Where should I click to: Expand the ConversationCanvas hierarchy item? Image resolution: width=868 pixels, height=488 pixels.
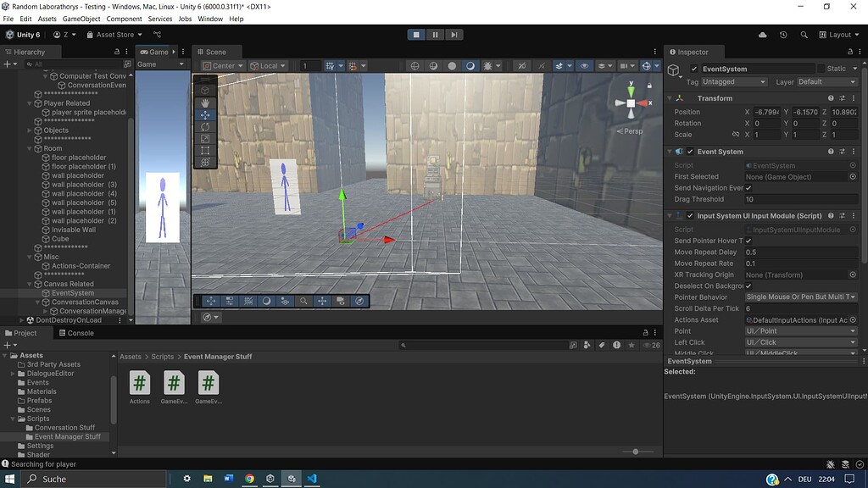tap(36, 302)
